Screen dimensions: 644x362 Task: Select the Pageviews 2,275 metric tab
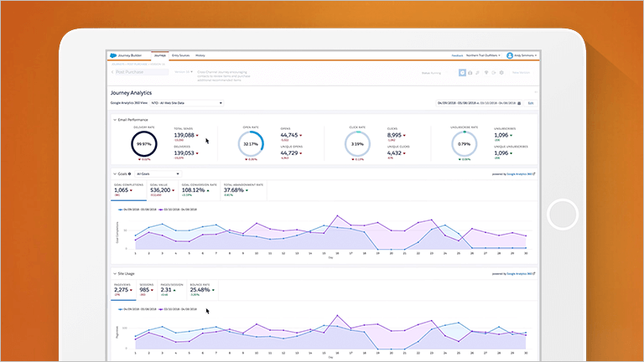123,290
